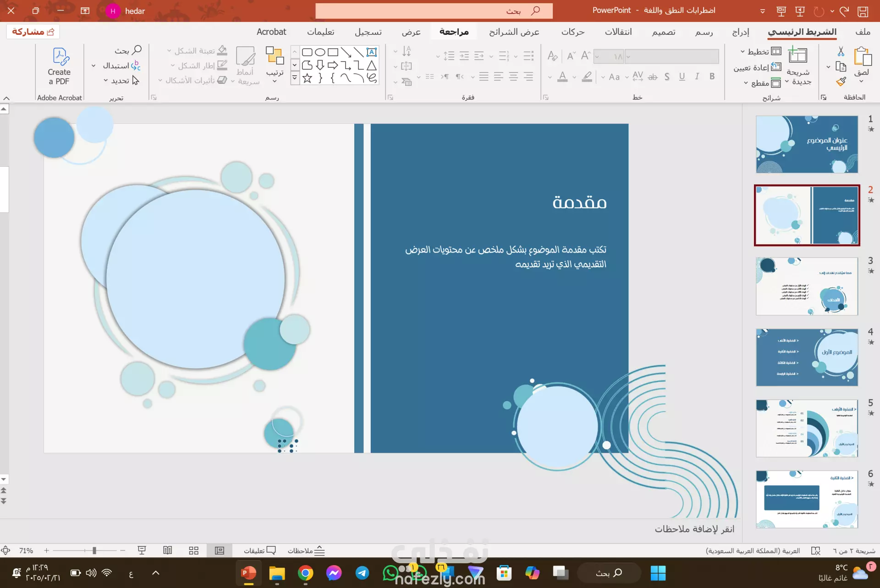Toggle Normal view button in status bar
The width and height of the screenshot is (880, 588).
220,550
